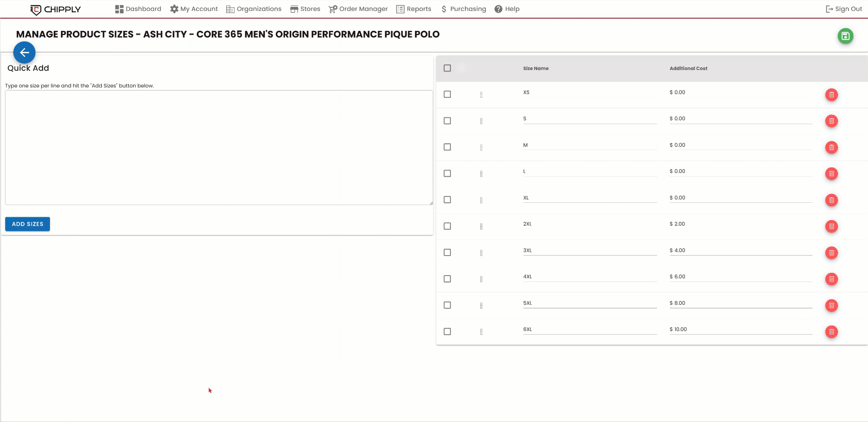Delete the XS size row
The width and height of the screenshot is (868, 422).
831,95
